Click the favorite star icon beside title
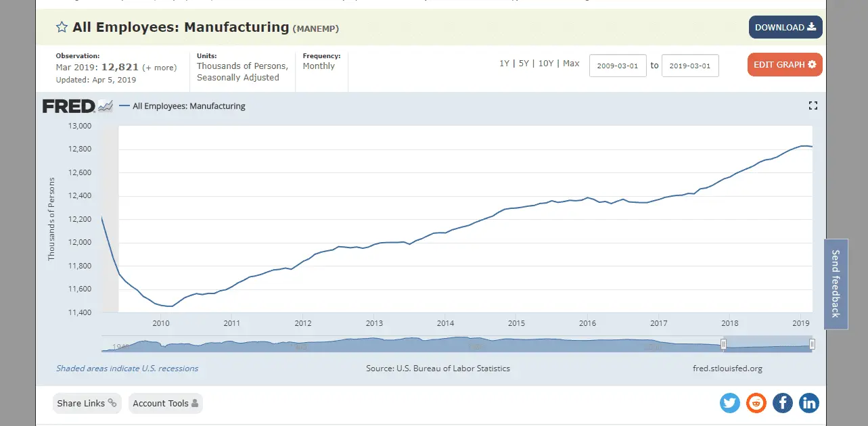The height and width of the screenshot is (426, 868). (62, 28)
